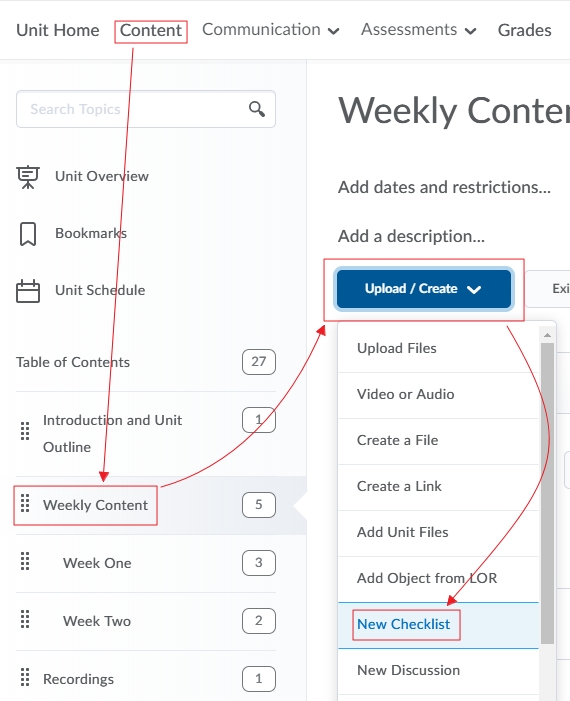Open the Content navigation tab
570x701 pixels.
pyautogui.click(x=151, y=30)
